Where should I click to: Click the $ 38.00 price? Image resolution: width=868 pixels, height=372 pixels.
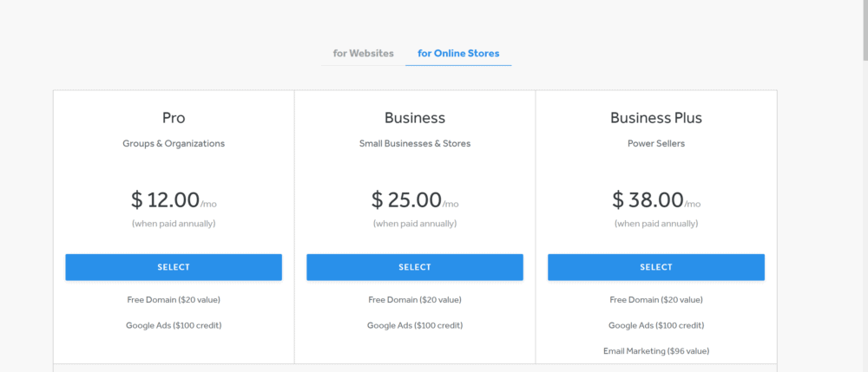648,199
